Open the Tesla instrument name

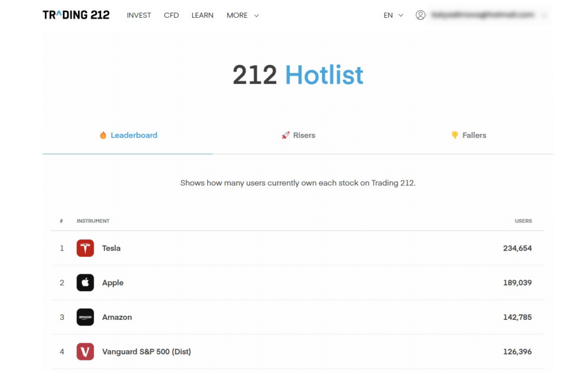pos(111,248)
